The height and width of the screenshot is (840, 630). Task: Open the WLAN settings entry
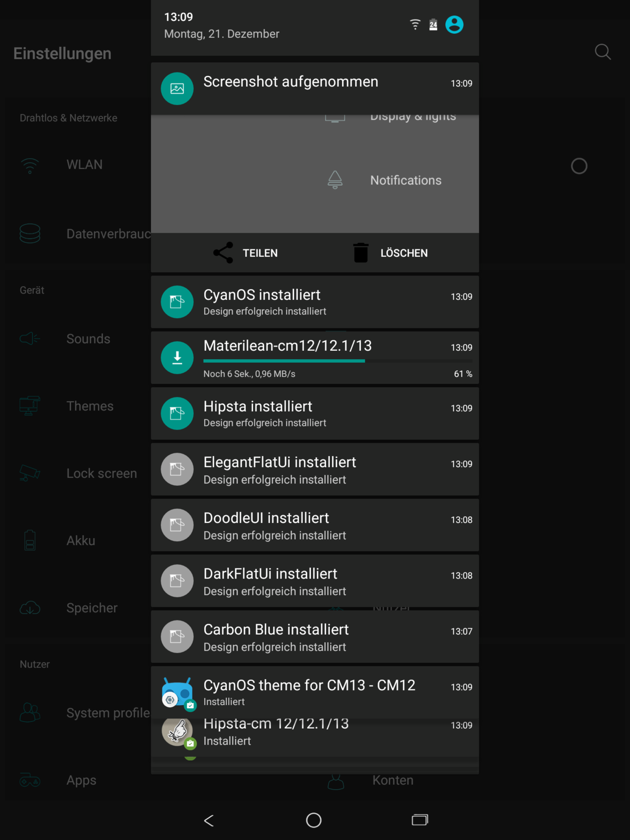[84, 165]
